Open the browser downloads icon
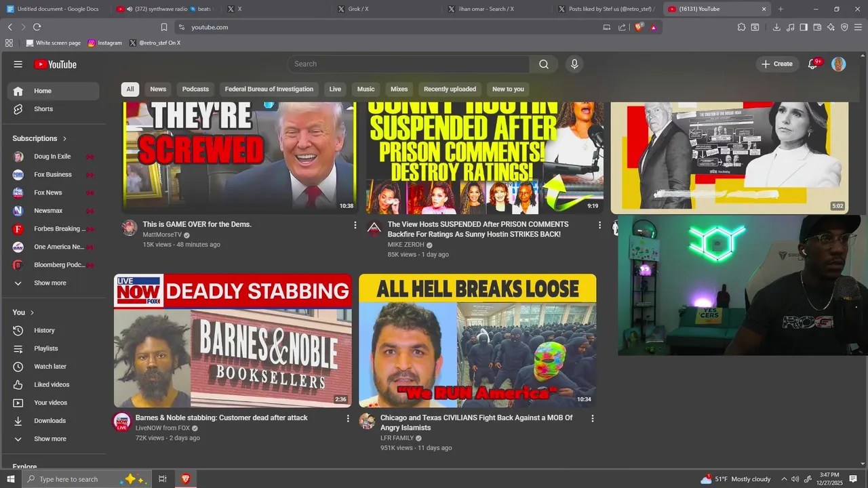Viewport: 868px width, 488px height. (x=776, y=27)
